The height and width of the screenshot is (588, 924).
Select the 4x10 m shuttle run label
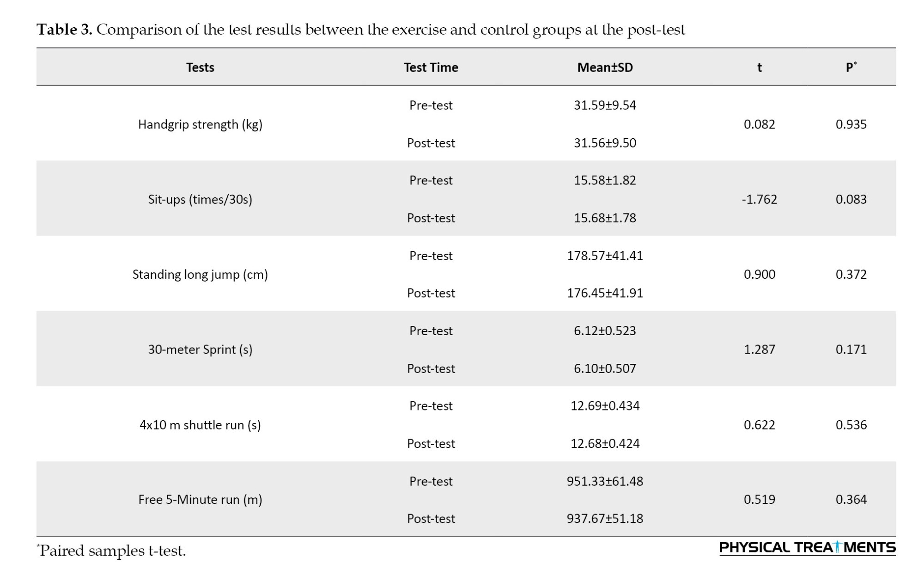pyautogui.click(x=200, y=425)
